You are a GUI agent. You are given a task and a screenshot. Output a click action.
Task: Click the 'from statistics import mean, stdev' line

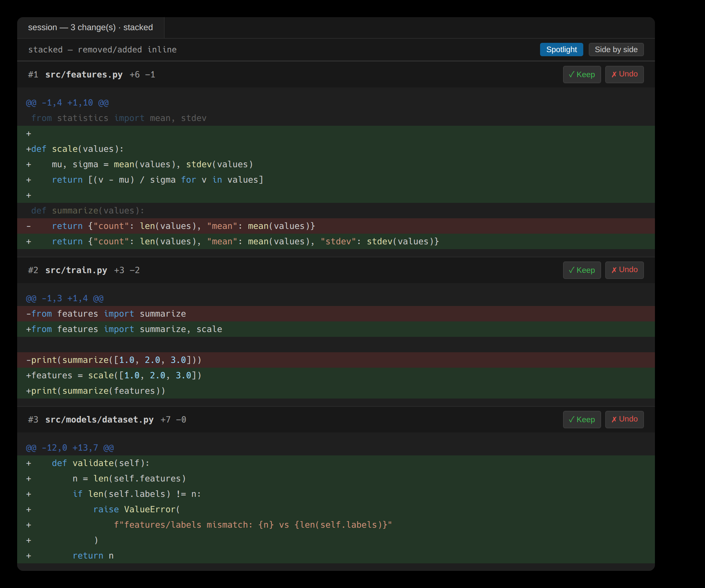click(x=336, y=118)
